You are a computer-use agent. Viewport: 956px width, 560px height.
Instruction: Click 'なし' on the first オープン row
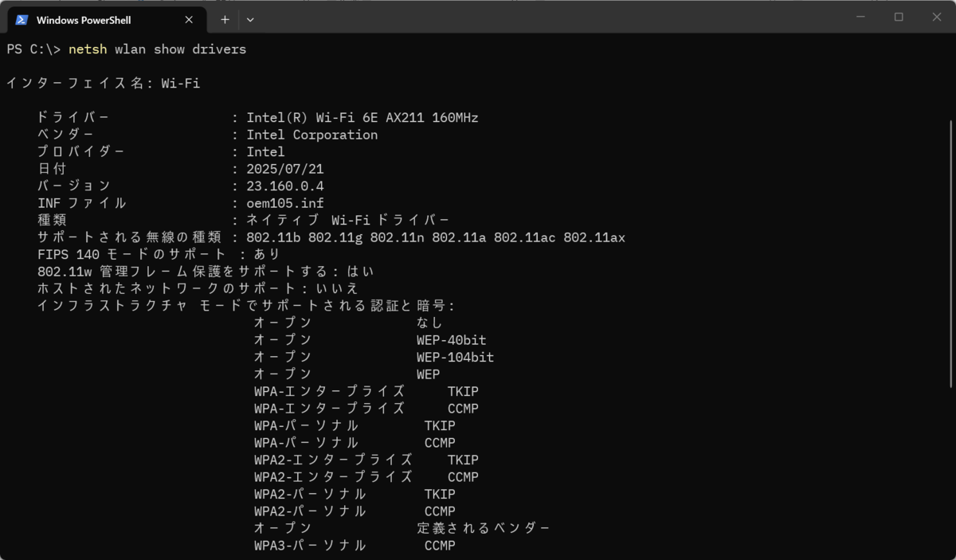tap(429, 323)
